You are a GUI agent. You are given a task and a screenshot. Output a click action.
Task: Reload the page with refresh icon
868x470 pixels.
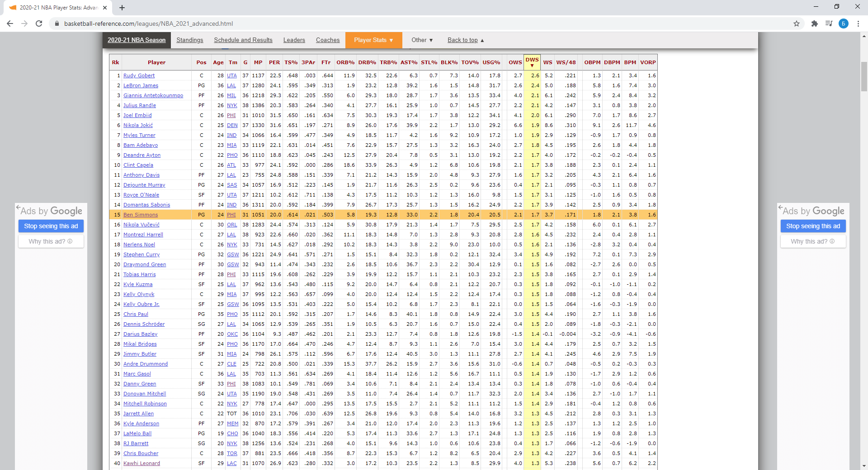39,23
